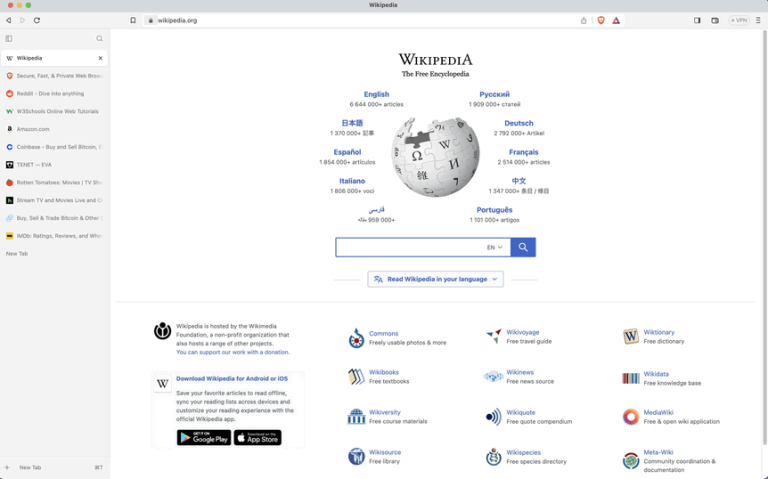
Task: Click the blue magnifier search button
Action: [523, 247]
